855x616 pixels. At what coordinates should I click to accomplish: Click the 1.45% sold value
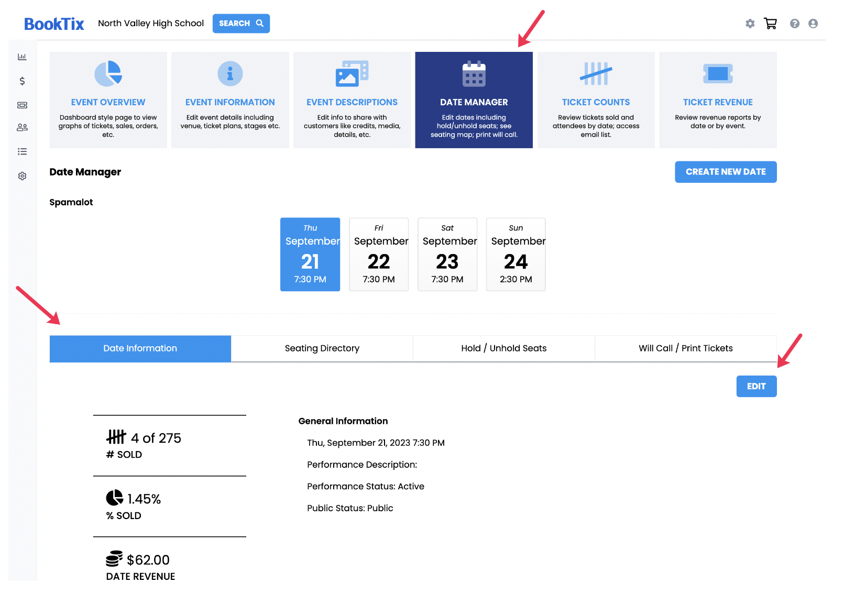pos(144,499)
